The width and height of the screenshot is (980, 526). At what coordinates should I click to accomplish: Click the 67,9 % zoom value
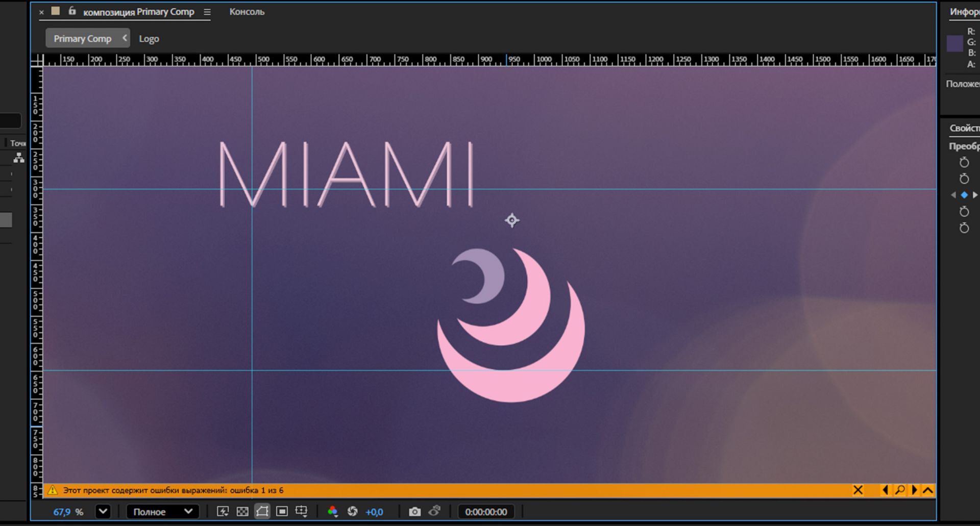coord(68,512)
